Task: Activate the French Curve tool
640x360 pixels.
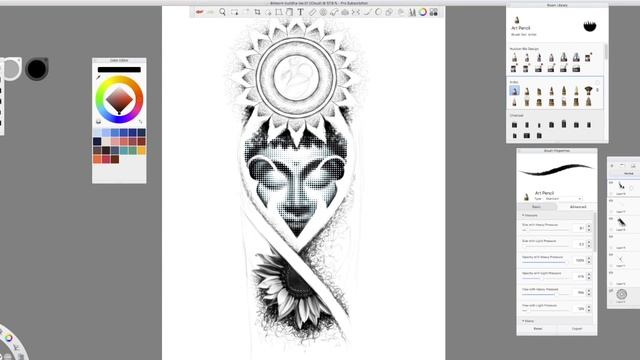Action: 334,12
